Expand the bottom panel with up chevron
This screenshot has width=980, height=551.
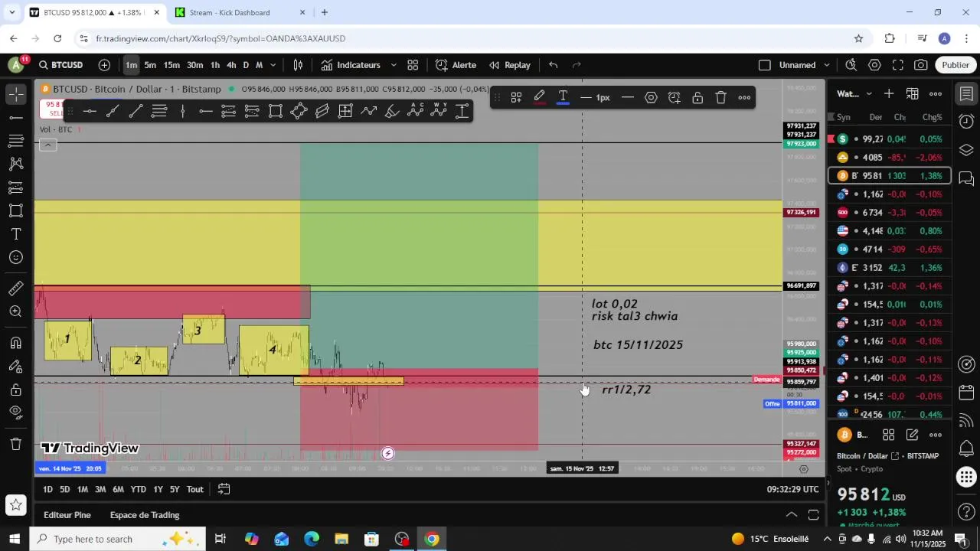click(x=792, y=515)
